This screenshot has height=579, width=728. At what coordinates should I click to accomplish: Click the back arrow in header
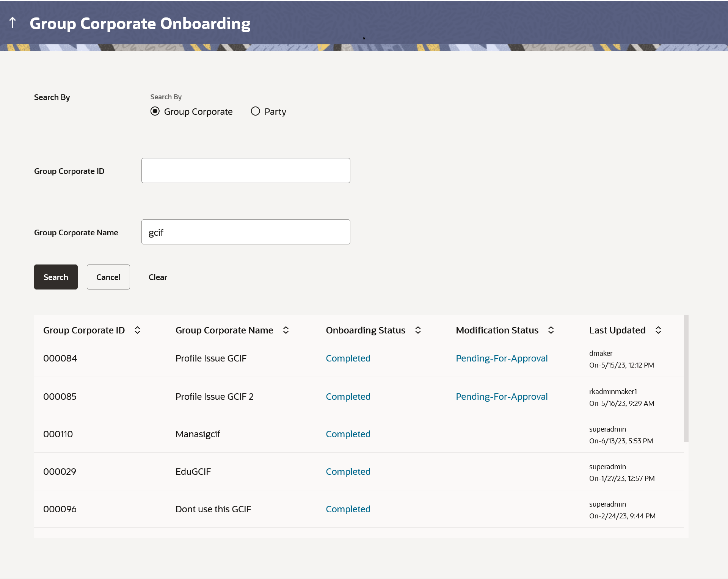[13, 23]
